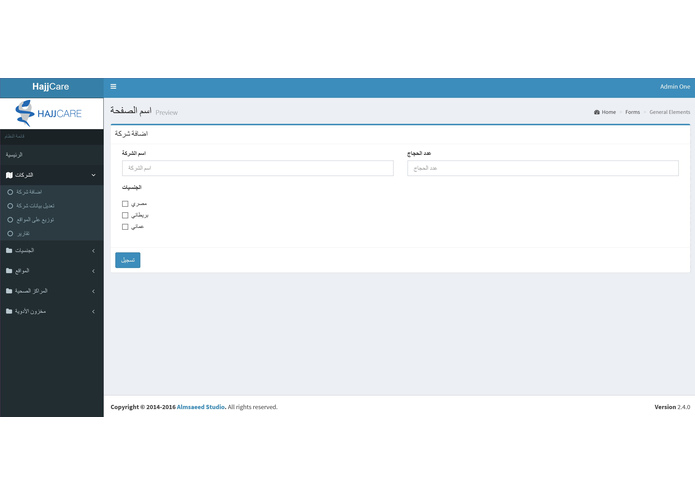
Task: Click the HAJJCARE logo image
Action: 48,113
